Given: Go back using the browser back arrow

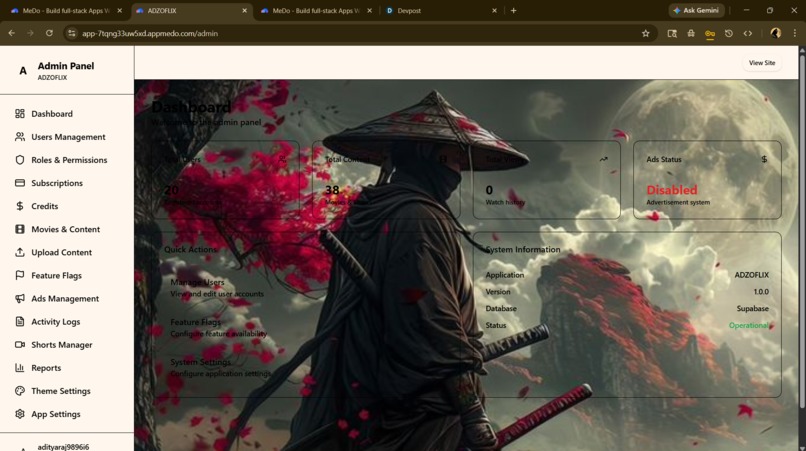Looking at the screenshot, I should pos(11,33).
